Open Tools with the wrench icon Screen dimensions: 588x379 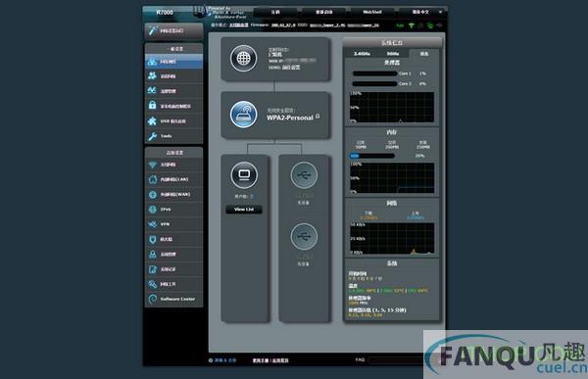tap(173, 136)
